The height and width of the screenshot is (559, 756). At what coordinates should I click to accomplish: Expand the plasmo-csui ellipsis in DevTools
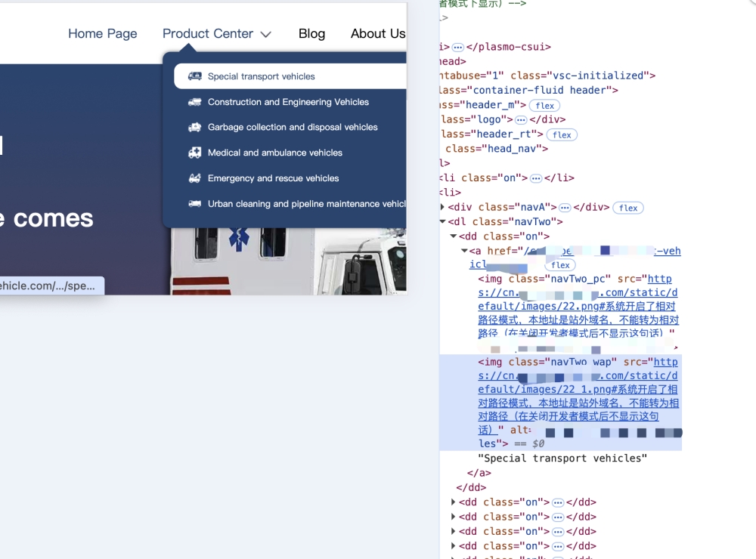coord(458,48)
